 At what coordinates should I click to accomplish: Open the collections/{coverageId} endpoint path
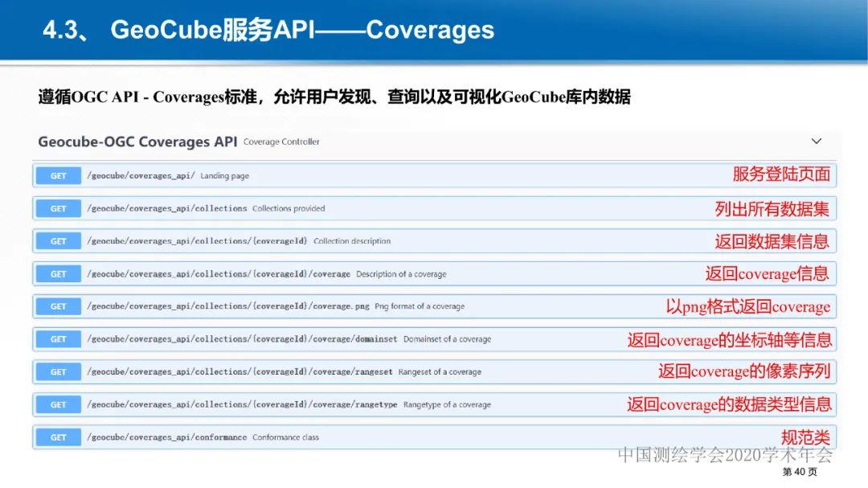[197, 241]
